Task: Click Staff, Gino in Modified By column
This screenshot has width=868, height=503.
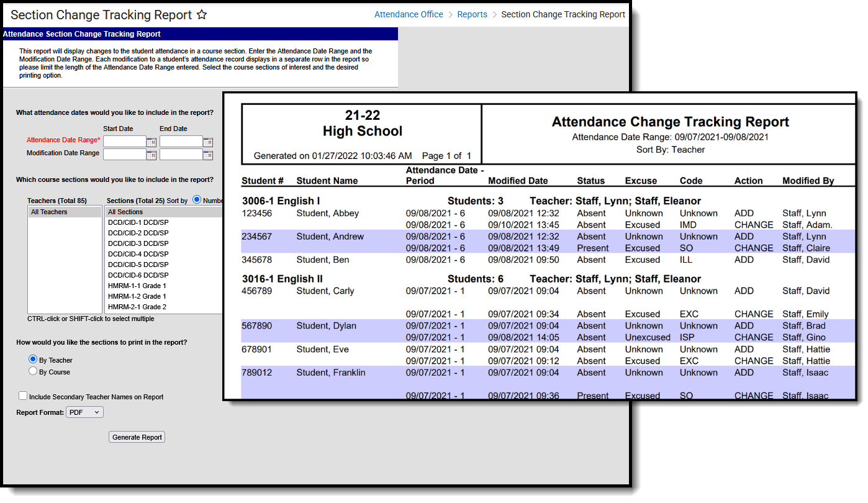Action: (804, 337)
